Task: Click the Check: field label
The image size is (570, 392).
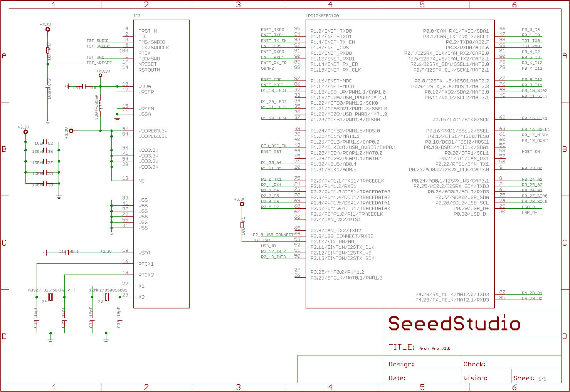Action: click(474, 364)
